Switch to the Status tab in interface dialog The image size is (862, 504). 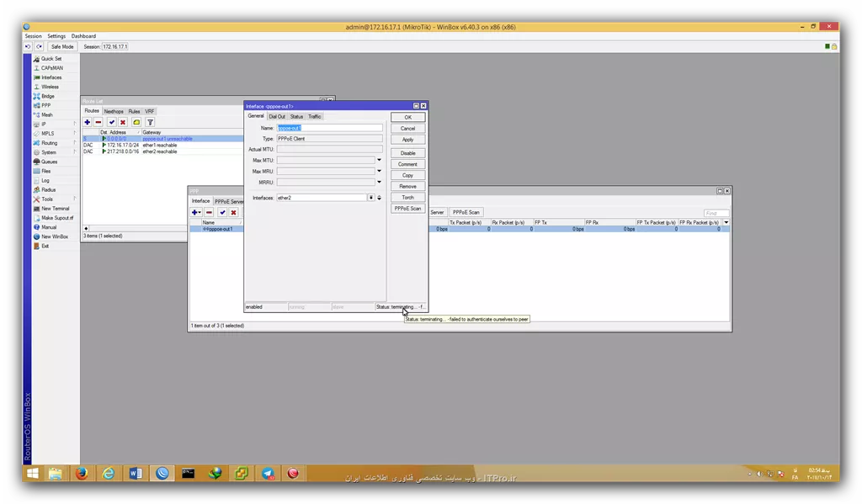pyautogui.click(x=297, y=116)
